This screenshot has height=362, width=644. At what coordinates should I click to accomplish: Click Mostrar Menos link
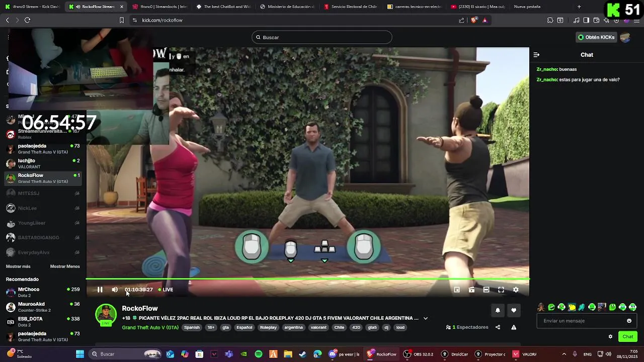tap(65, 266)
